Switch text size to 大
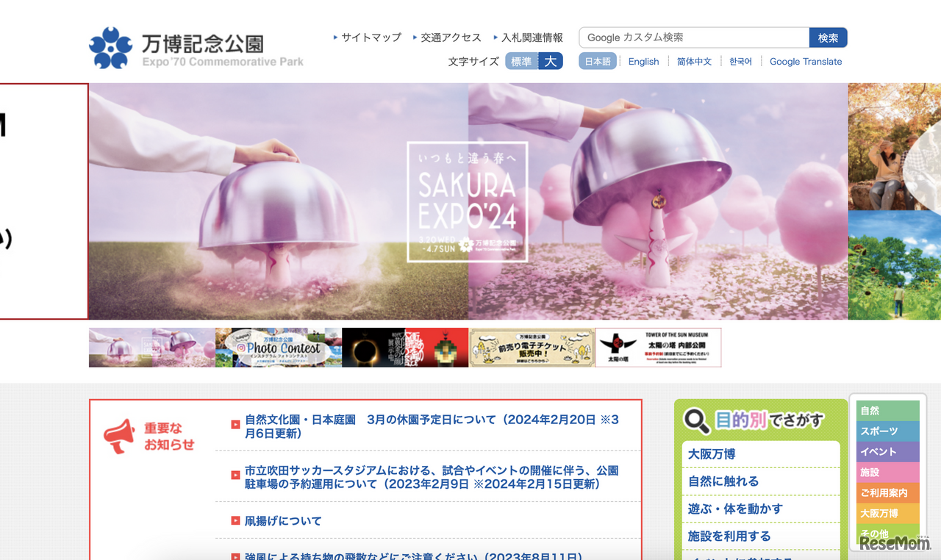 (549, 62)
